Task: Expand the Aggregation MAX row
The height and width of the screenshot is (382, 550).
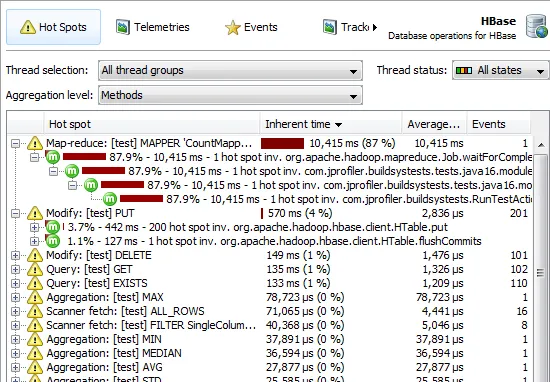Action: click(x=15, y=297)
